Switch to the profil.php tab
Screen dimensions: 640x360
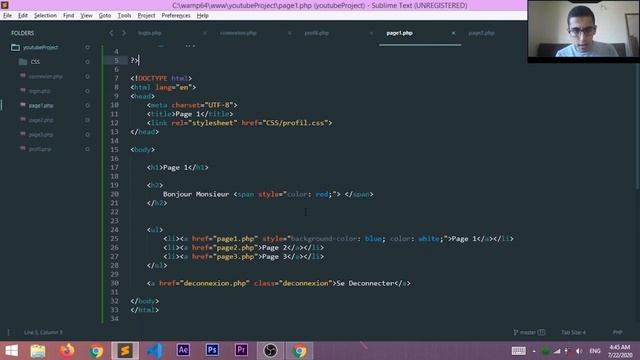(317, 33)
